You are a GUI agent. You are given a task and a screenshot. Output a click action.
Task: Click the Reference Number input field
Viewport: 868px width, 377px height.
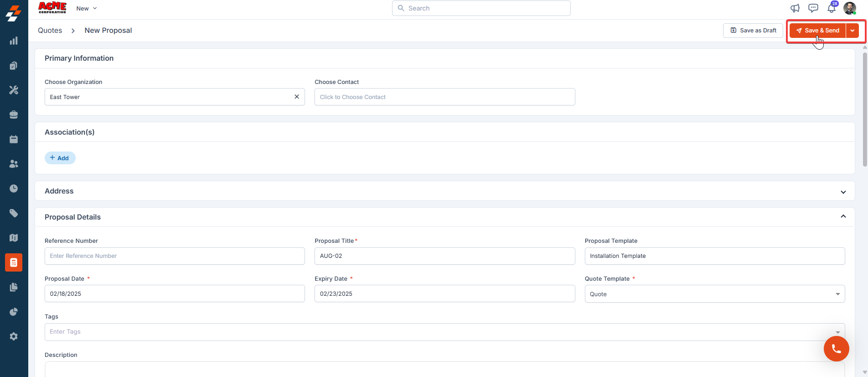click(x=175, y=256)
